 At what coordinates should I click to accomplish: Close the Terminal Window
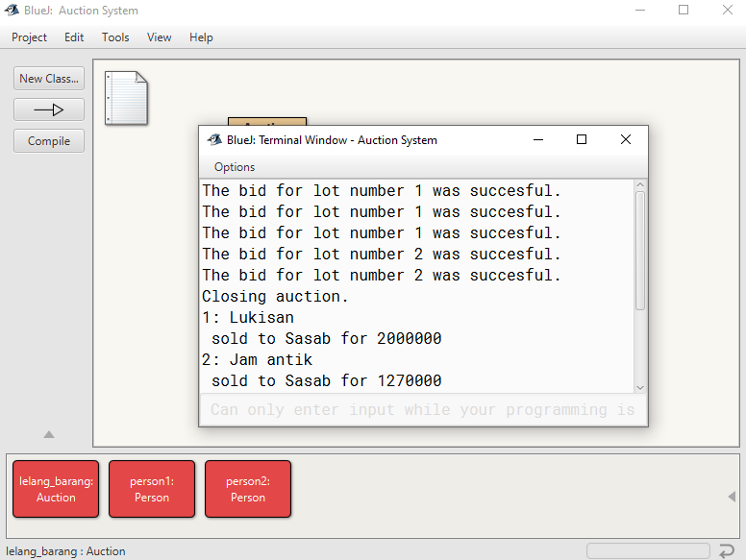(x=626, y=139)
